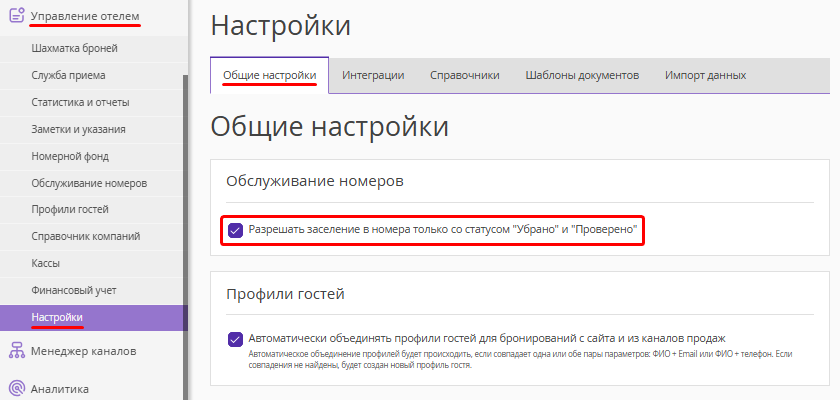Click the Настройки page title
The image size is (840, 400).
[281, 26]
